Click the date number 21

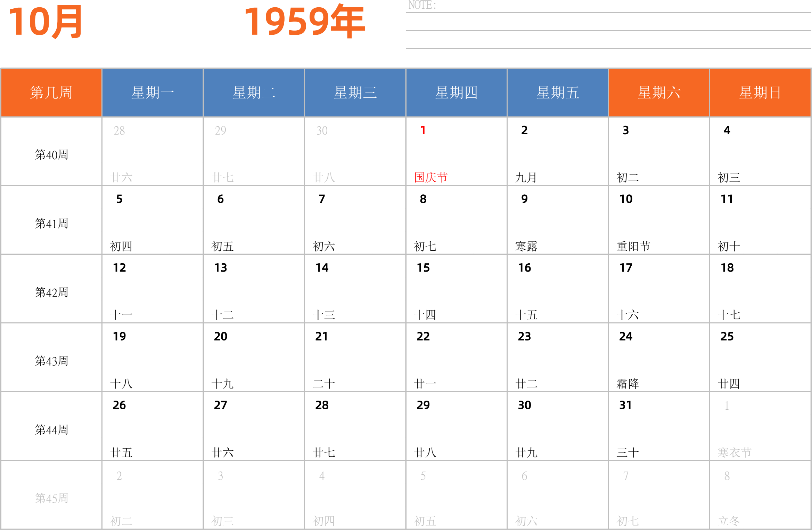point(322,336)
